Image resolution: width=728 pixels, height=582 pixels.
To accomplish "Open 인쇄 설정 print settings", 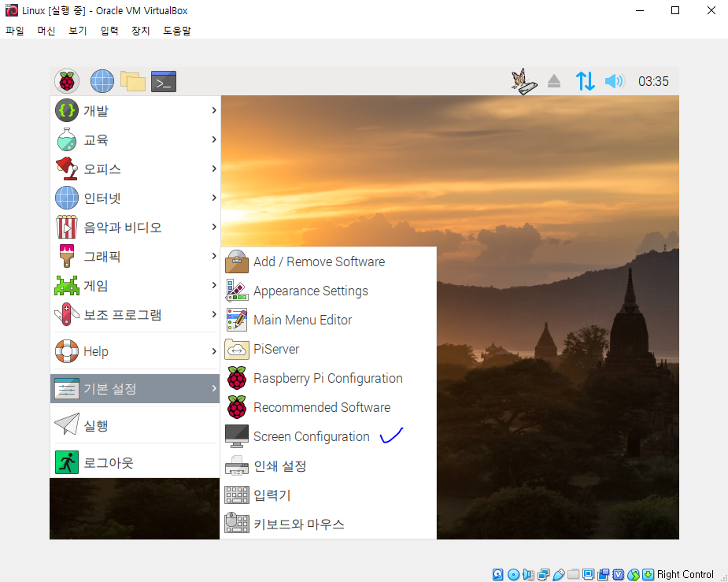I will pyautogui.click(x=328, y=466).
